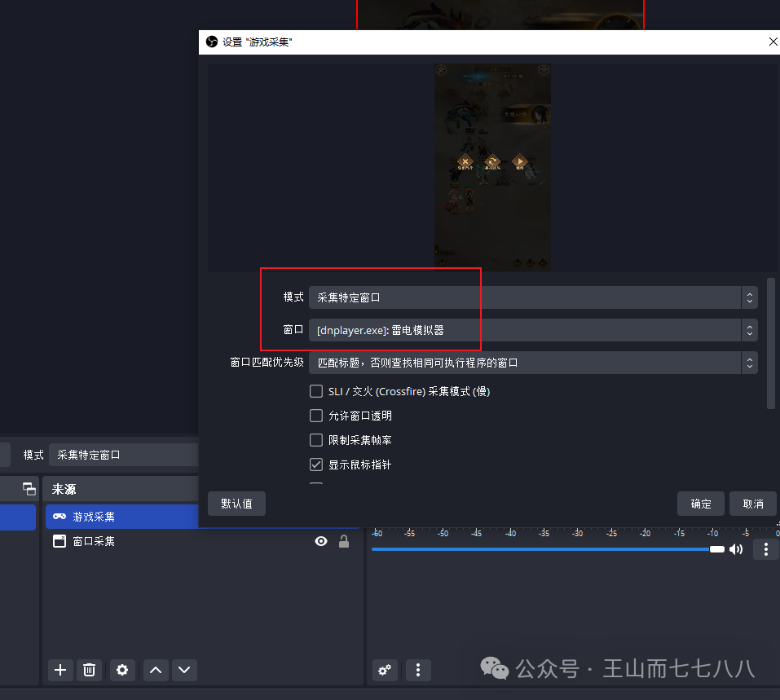Open the 模式 dropdown in settings dialog
Image resolution: width=780 pixels, height=700 pixels.
point(533,297)
